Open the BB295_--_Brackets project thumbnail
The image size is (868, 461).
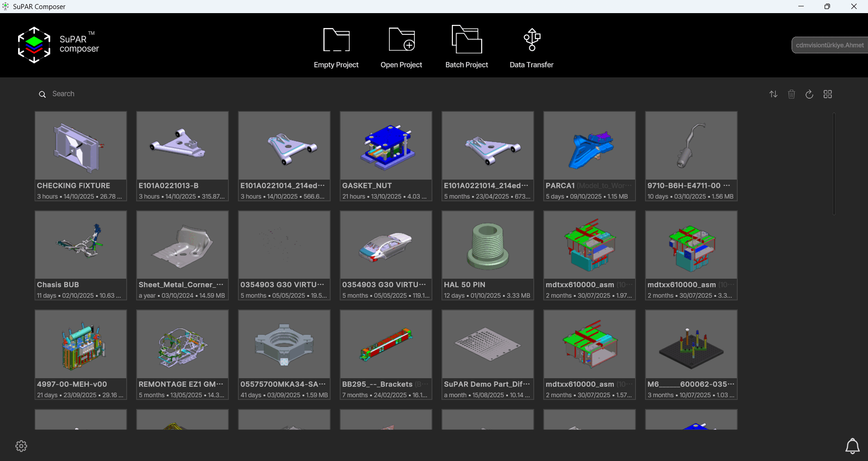coord(386,344)
